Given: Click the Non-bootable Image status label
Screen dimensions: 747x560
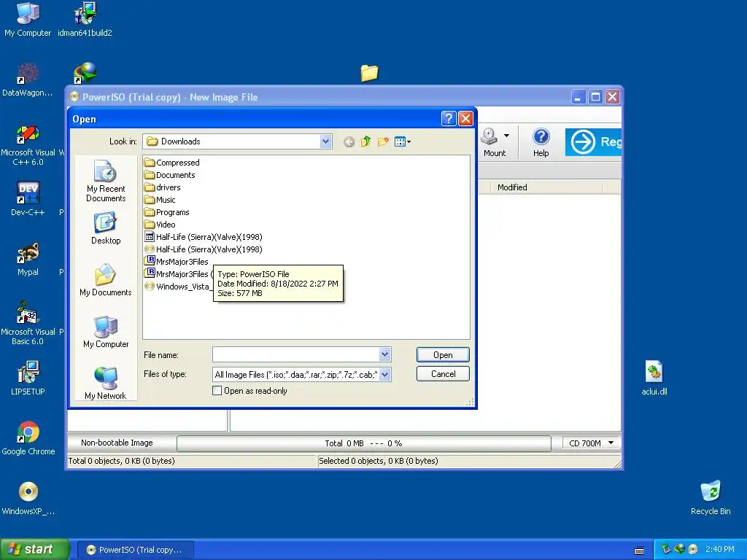Looking at the screenshot, I should point(117,443).
